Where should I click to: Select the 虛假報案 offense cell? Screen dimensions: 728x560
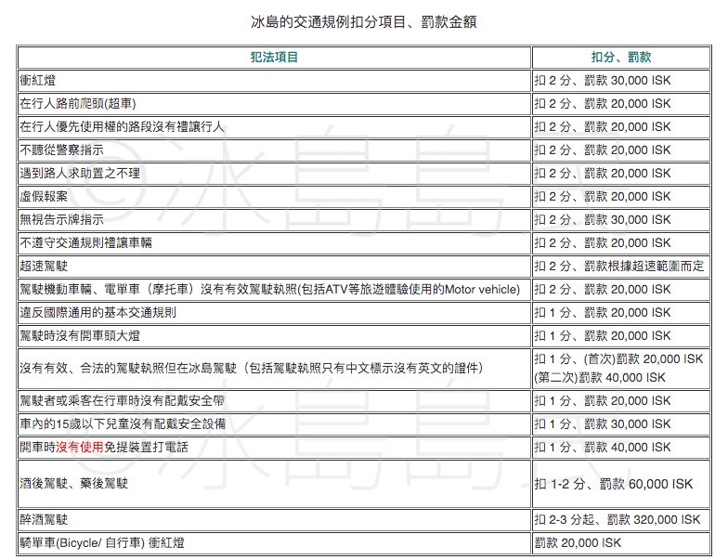pos(274,197)
